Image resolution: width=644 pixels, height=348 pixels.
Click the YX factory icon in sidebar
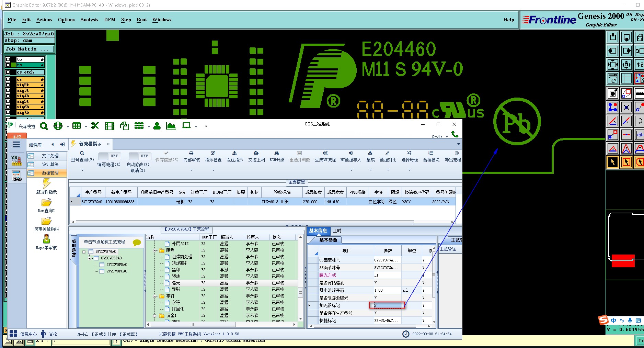[x=16, y=160]
